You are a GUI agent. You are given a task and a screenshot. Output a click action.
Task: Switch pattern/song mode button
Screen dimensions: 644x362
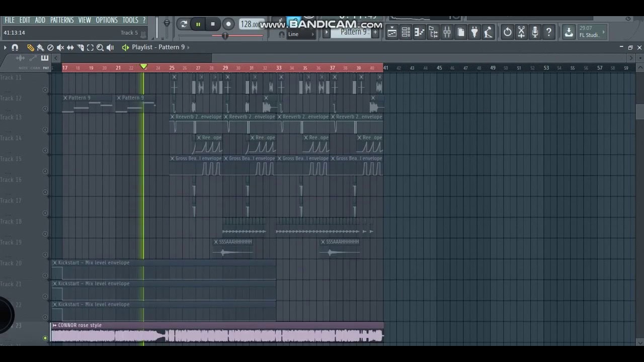(x=184, y=24)
